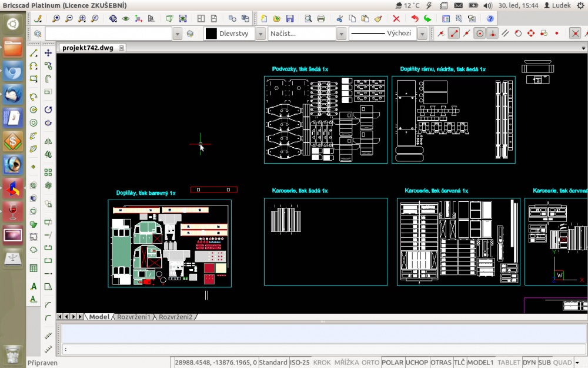Click the Zoom In magnifier icon
Image resolution: width=588 pixels, height=368 pixels.
pos(56,18)
